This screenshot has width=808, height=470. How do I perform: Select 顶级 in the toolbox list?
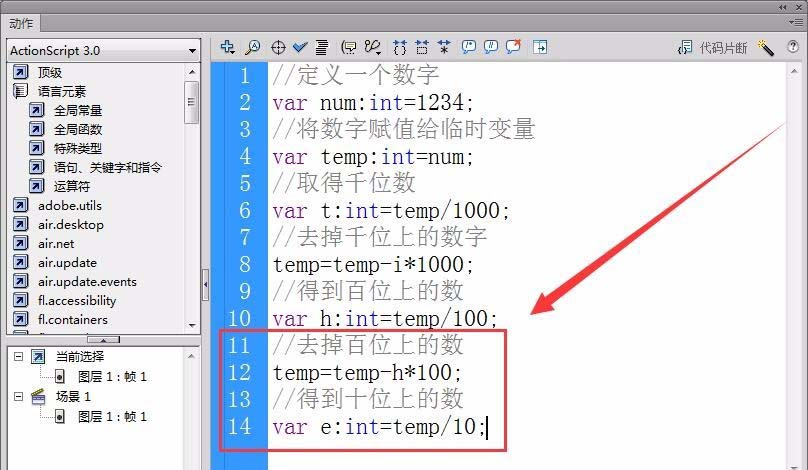pyautogui.click(x=50, y=73)
